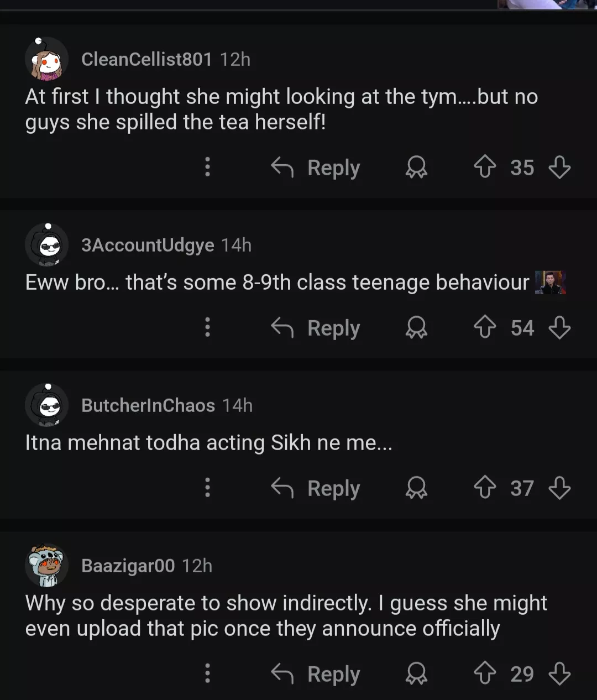Image resolution: width=597 pixels, height=700 pixels.
Task: Award 3AccountUdgye's comment
Action: click(x=416, y=327)
